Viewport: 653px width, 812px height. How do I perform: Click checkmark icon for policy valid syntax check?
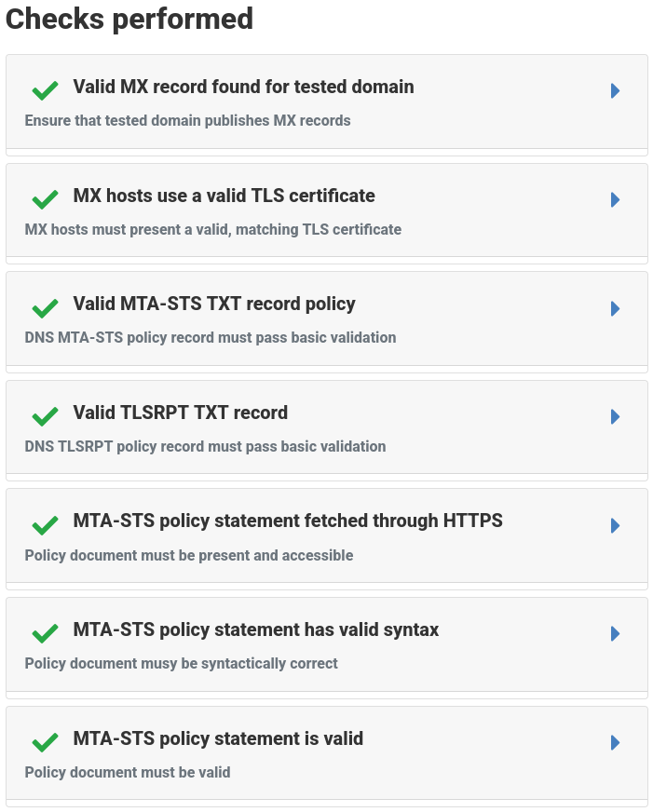pyautogui.click(x=45, y=633)
